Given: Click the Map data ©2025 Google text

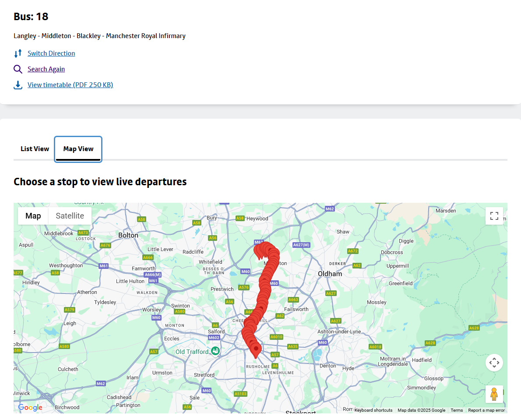Looking at the screenshot, I should (x=421, y=410).
